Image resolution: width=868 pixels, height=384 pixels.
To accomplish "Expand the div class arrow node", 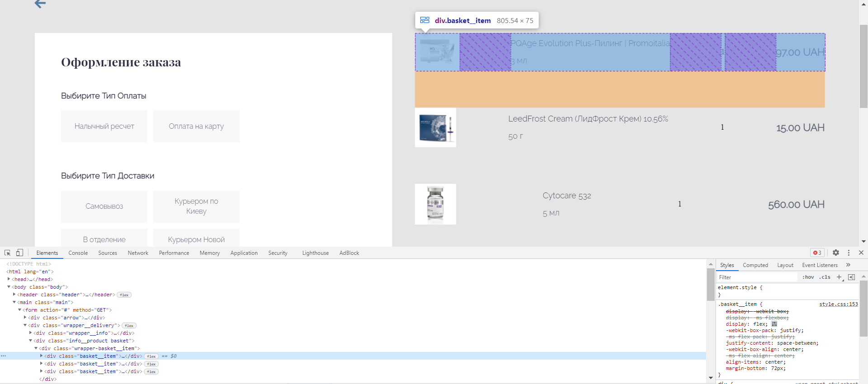I will [x=25, y=318].
